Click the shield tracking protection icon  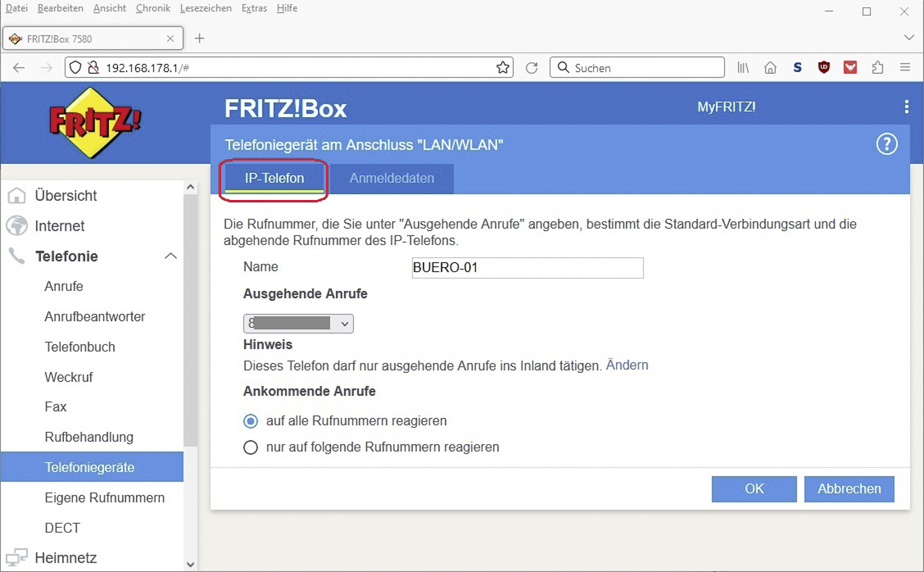click(75, 68)
